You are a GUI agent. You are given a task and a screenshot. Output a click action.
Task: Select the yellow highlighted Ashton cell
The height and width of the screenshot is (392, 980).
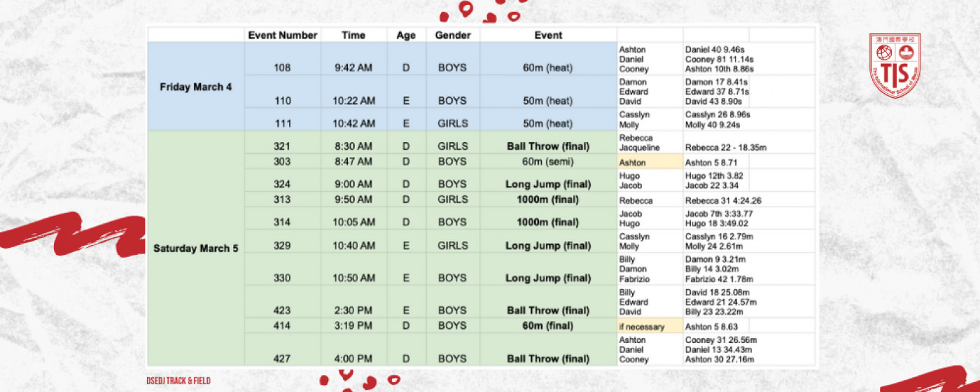649,162
